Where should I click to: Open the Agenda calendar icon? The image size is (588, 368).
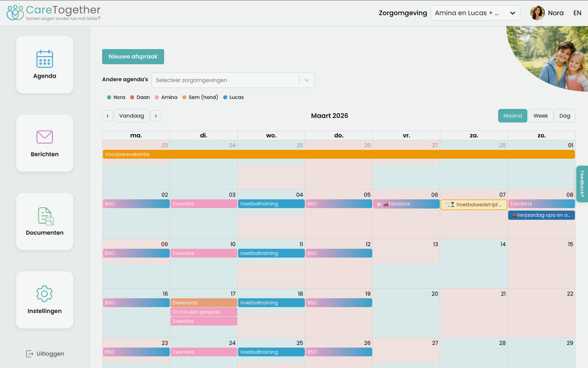(45, 59)
